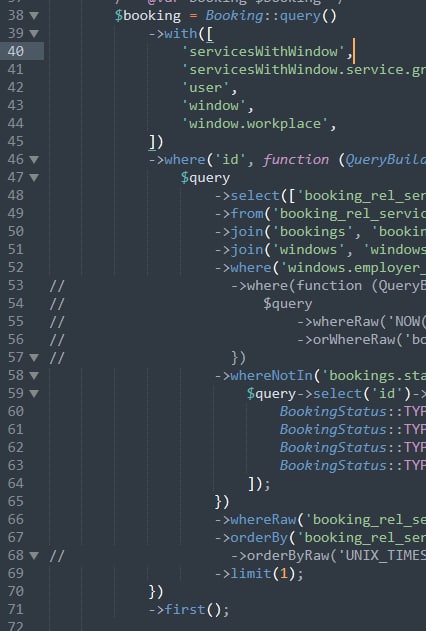The image size is (426, 631).
Task: Click the highlighted line number 40
Action: pyautogui.click(x=16, y=52)
